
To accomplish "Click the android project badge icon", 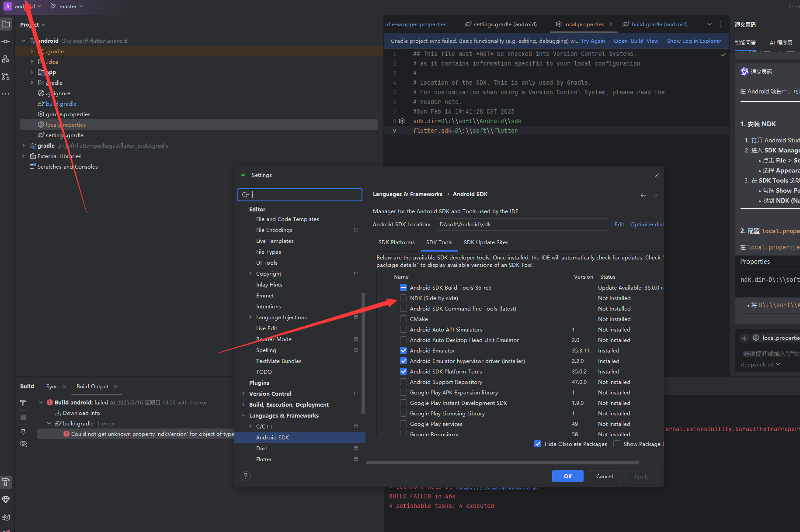I will click(x=8, y=6).
